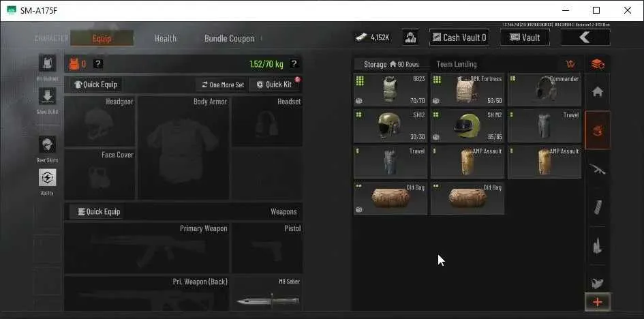The height and width of the screenshot is (319, 644).
Task: Click the cash stack currency icon
Action: click(361, 37)
